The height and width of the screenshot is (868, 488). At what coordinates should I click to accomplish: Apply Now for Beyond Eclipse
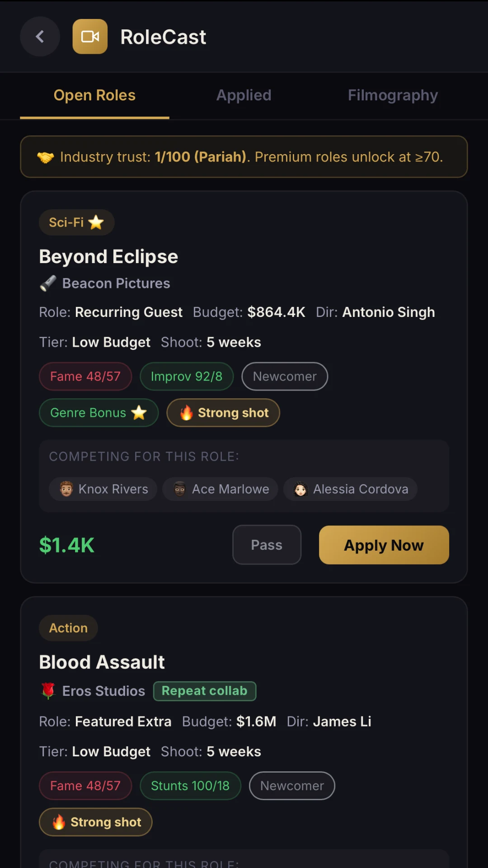(384, 545)
